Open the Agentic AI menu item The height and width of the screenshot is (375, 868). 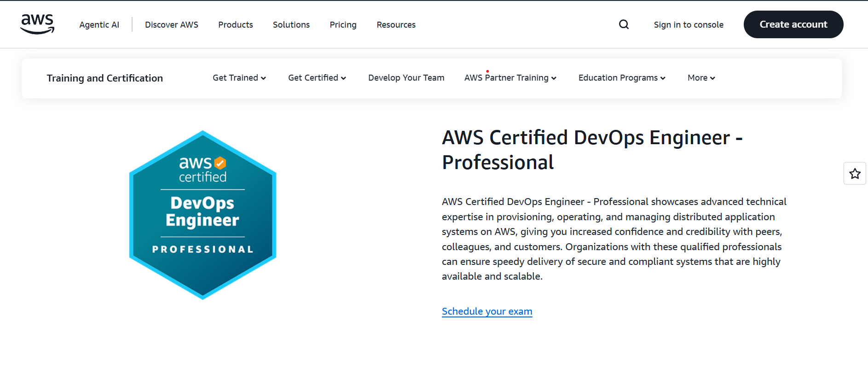[x=99, y=25]
